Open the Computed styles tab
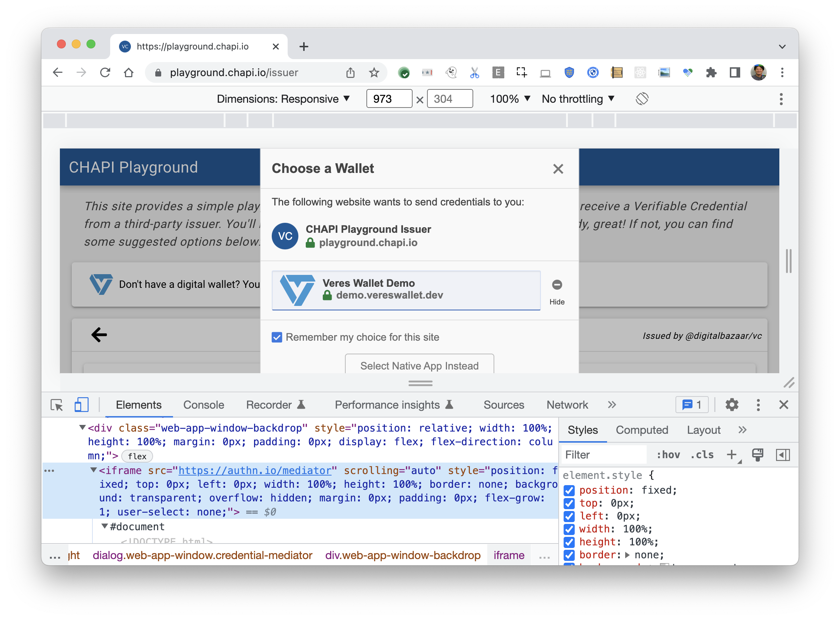 (x=642, y=430)
